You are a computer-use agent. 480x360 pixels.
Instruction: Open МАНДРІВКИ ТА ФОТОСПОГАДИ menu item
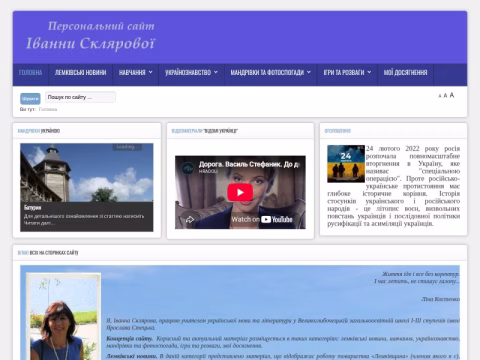point(267,72)
